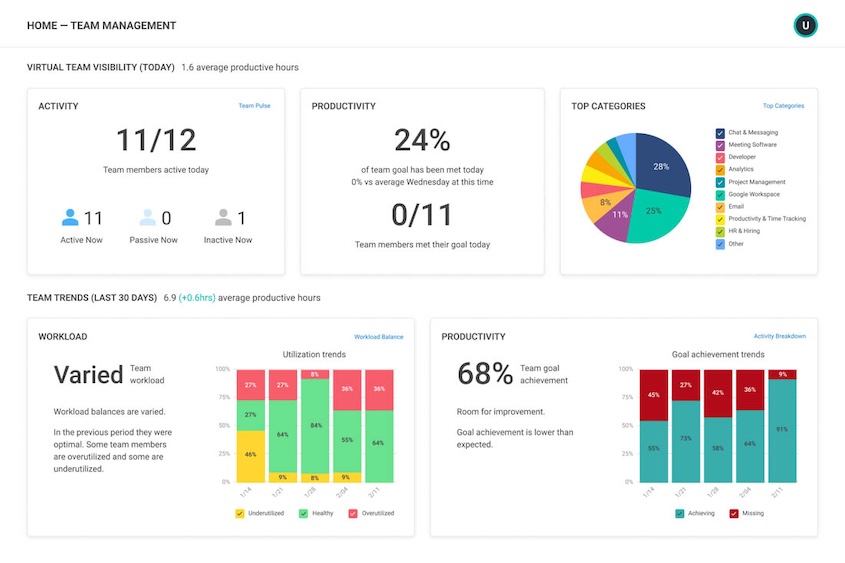
Task: Click the Active Now person icon
Action: pos(70,217)
